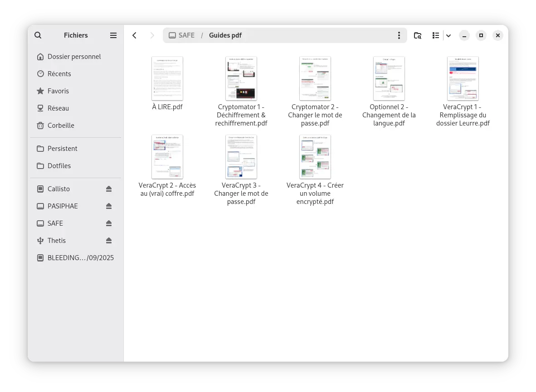
Task: Open Récents in sidebar
Action: (x=76, y=74)
